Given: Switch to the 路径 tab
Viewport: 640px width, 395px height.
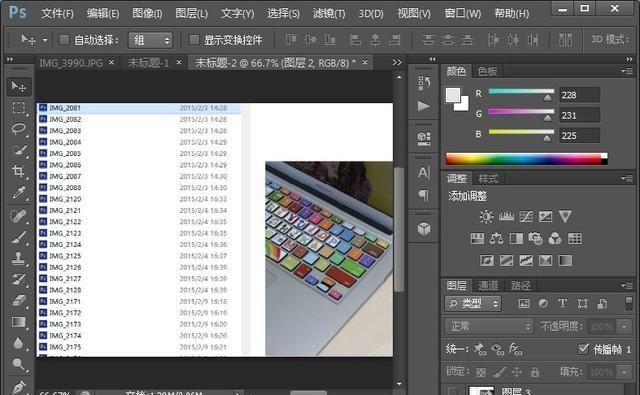Looking at the screenshot, I should (521, 285).
